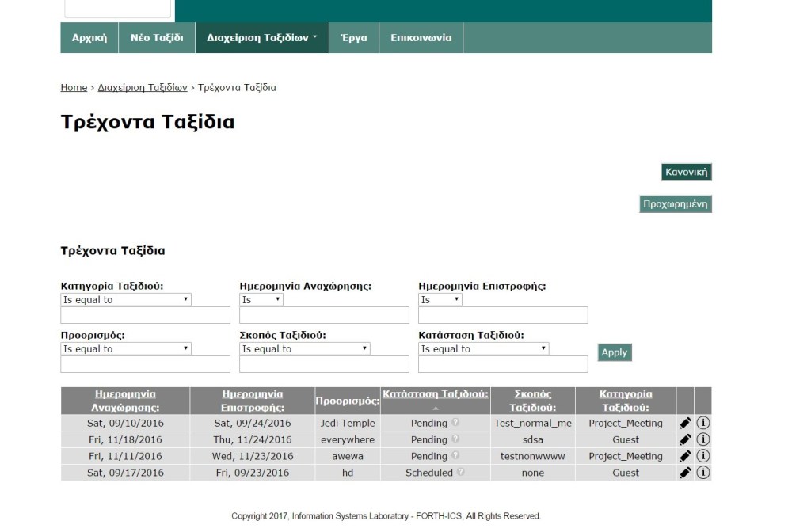Screen dimensions: 811x532
Task: Open the Κατηγορία Ταξιδιού operator dropdown
Action: pos(126,300)
